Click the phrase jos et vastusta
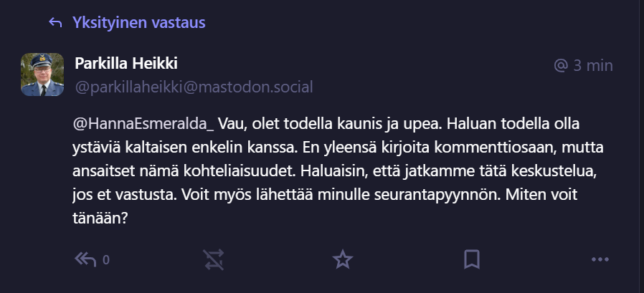Image resolution: width=644 pixels, height=293 pixels. (119, 194)
